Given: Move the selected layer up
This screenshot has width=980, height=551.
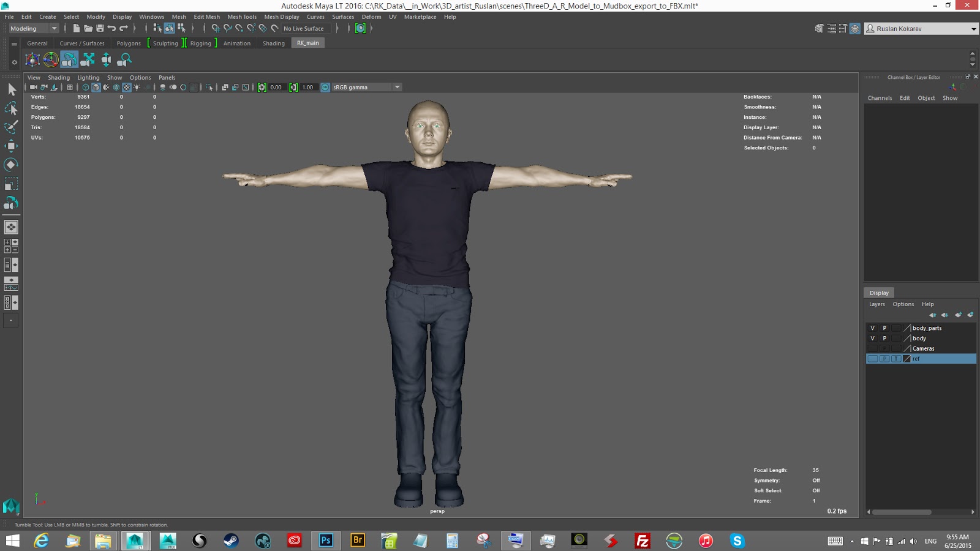Looking at the screenshot, I should tap(932, 315).
